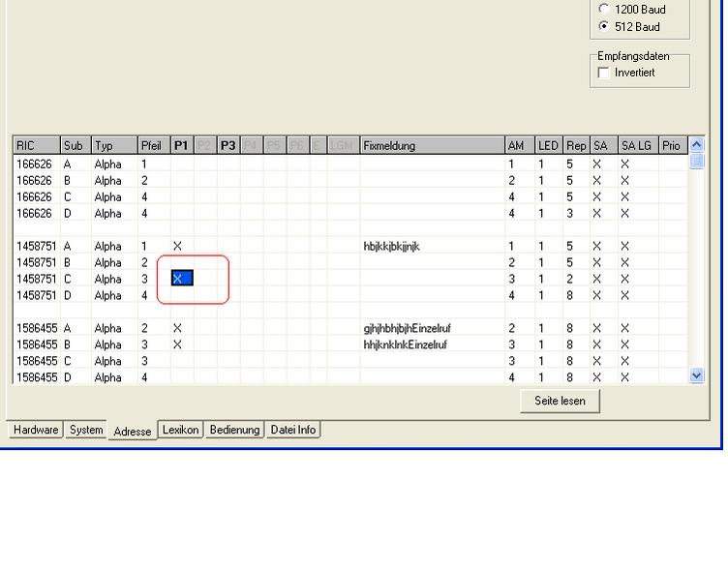728x568 pixels.
Task: Toggle the Invertiert checkbox
Action: point(602,74)
